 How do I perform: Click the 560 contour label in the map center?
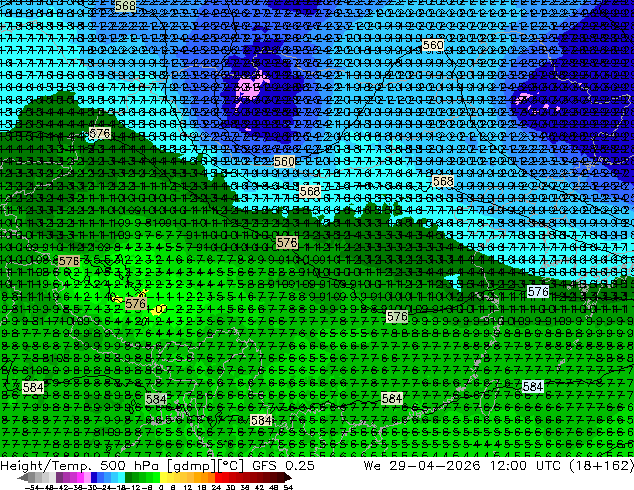tap(284, 162)
